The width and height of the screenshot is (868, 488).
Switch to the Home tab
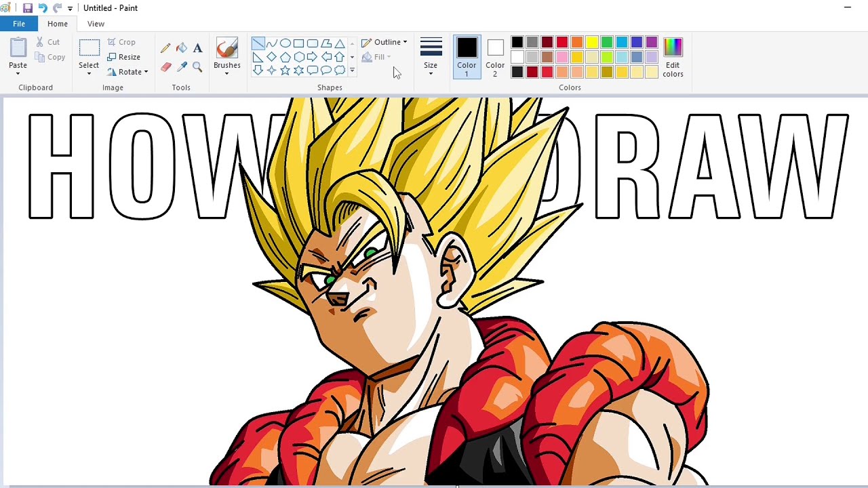58,24
